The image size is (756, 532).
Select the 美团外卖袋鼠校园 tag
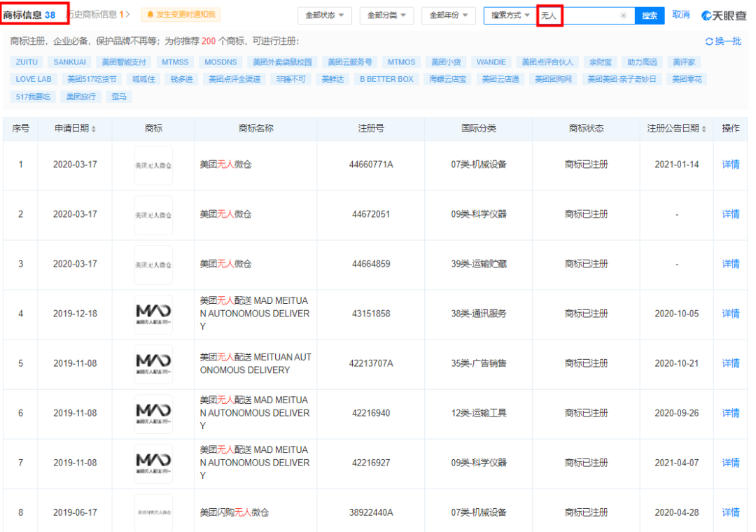tap(282, 62)
